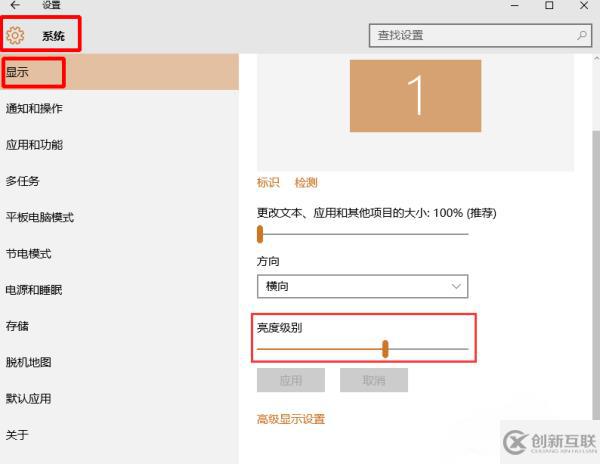Screen dimensions: 600x464
Task: Select the 显示 sidebar item
Action: tap(119, 72)
